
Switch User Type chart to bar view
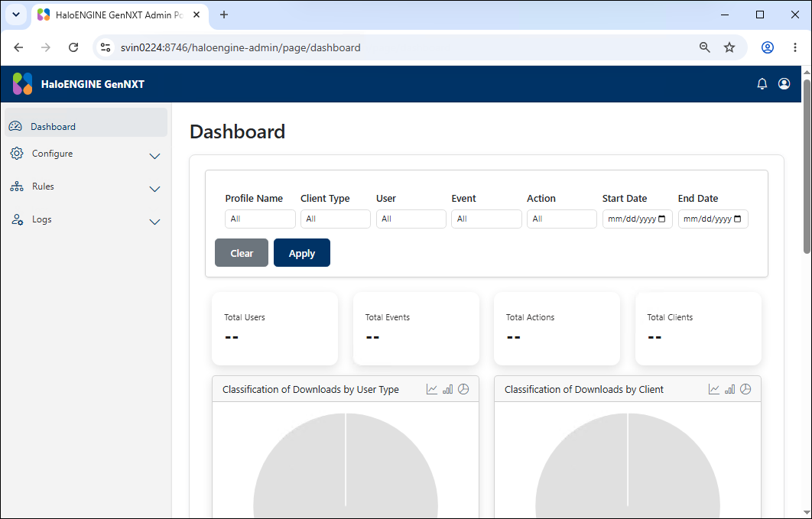click(448, 389)
